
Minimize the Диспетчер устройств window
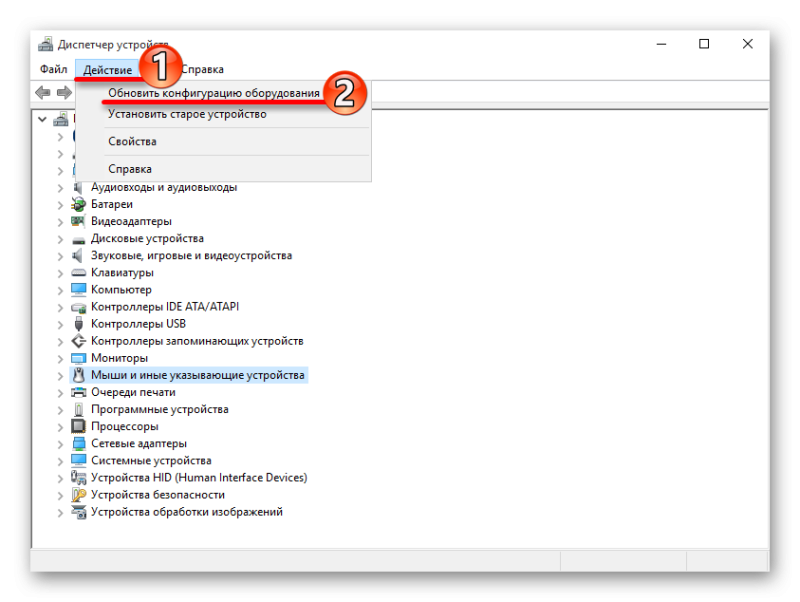pyautogui.click(x=662, y=44)
